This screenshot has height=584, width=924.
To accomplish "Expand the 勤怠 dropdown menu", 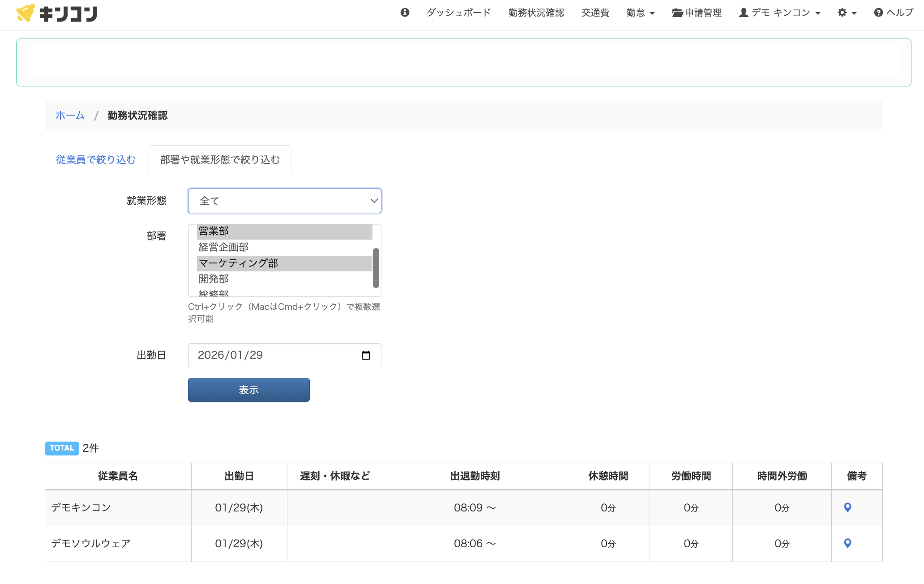I will [x=641, y=13].
